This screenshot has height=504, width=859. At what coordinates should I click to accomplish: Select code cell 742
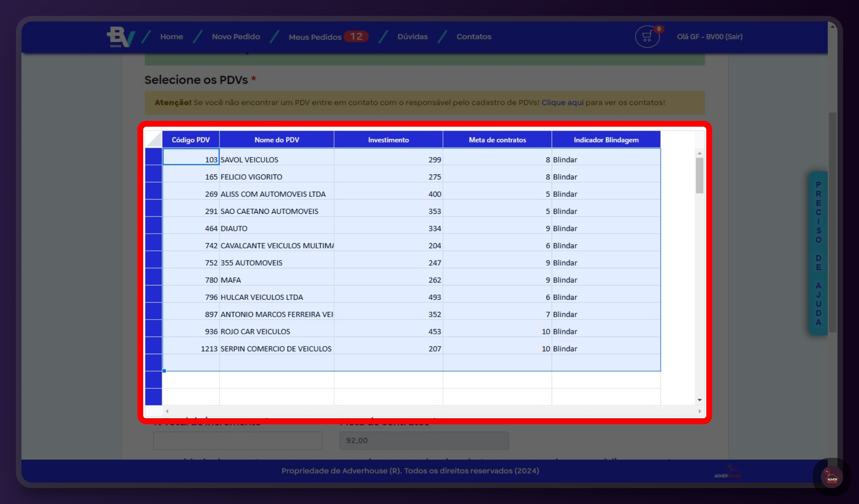(x=191, y=242)
